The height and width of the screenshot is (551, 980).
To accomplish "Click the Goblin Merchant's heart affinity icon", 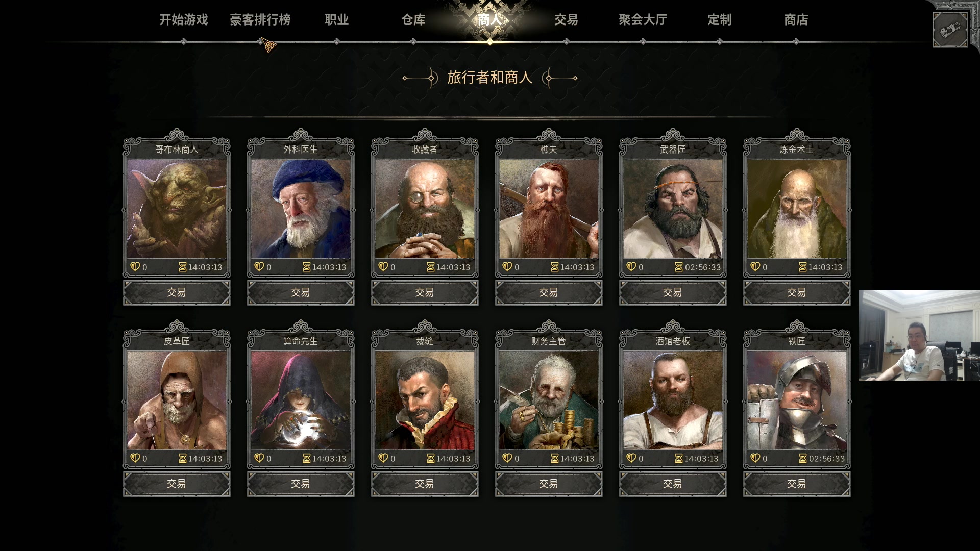I will coord(135,267).
